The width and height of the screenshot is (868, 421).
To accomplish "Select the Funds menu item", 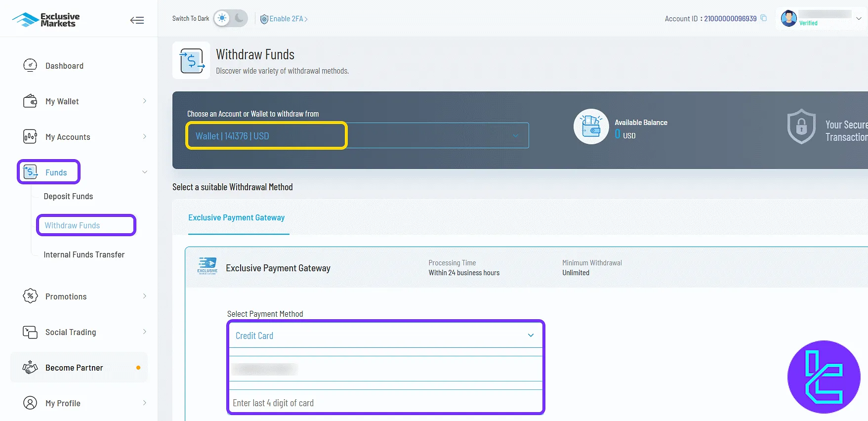I will point(56,172).
